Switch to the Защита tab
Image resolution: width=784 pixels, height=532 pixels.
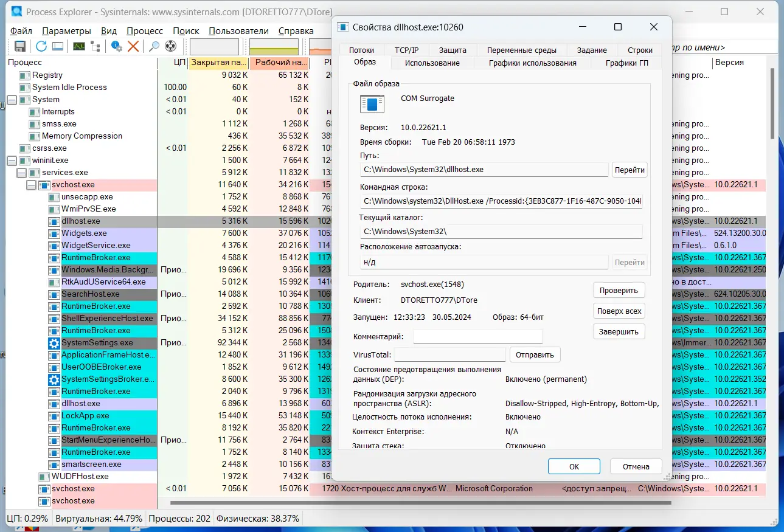[x=453, y=50]
